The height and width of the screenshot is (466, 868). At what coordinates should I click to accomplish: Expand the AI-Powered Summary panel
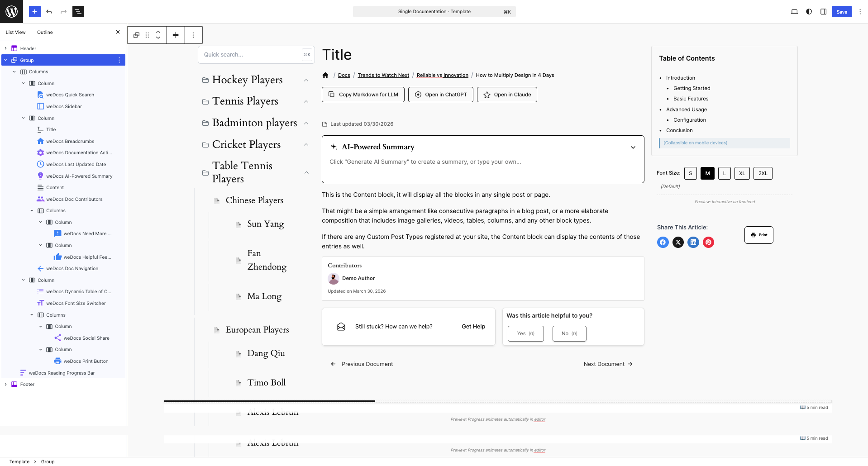pos(633,147)
